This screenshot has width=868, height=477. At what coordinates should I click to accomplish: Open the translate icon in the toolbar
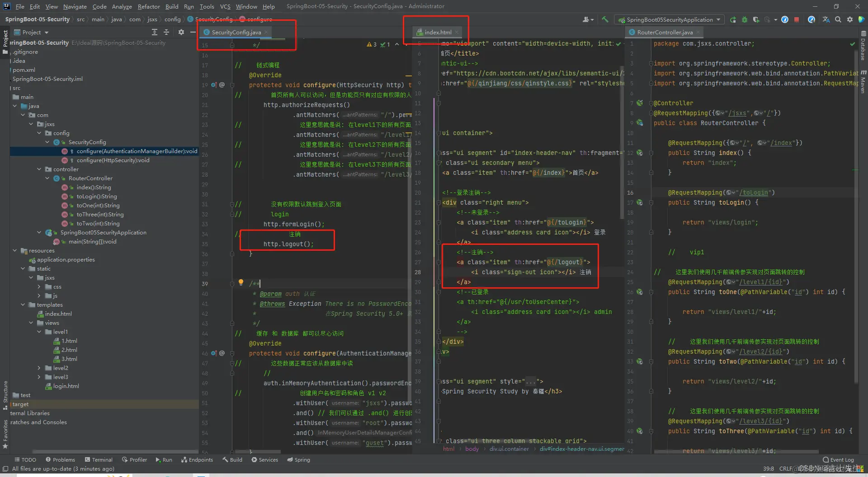click(826, 19)
